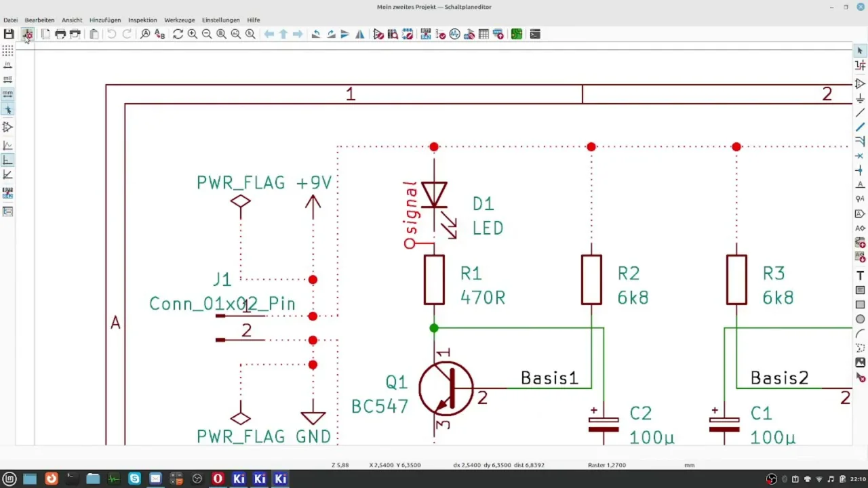Click the zoom in magnifier icon
The image size is (868, 488).
point(193,34)
